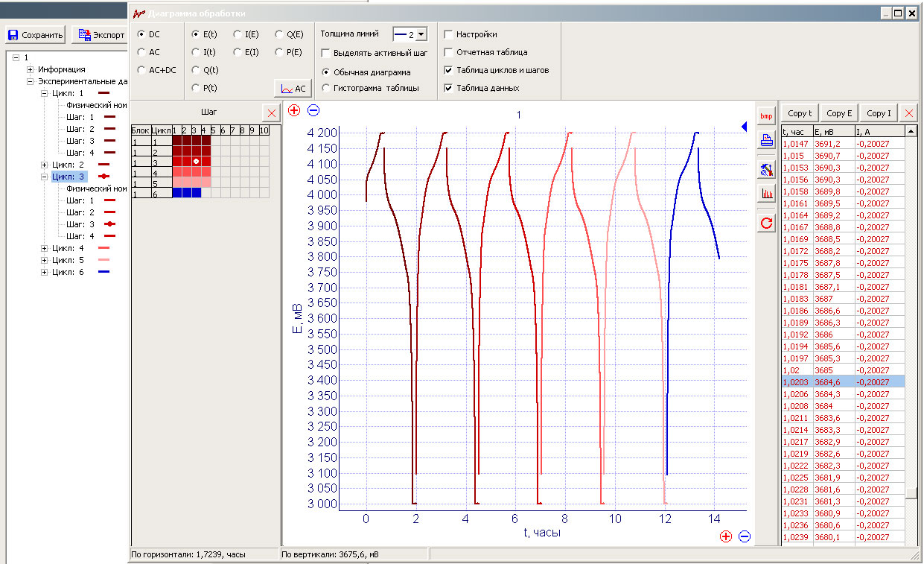Screen dimensions: 924x564
Task: Click the 'E, мВ' column header
Action: tap(834, 131)
